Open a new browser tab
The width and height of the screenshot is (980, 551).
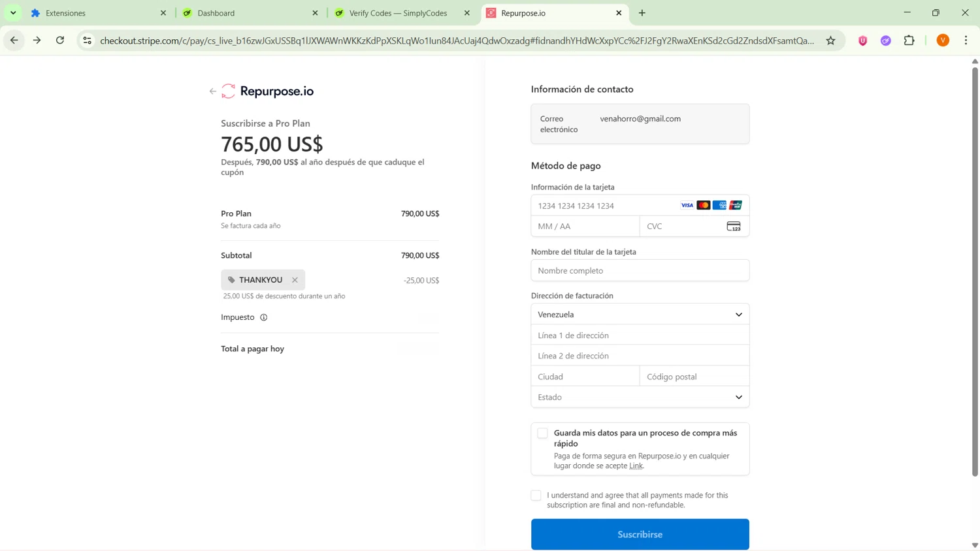(642, 13)
